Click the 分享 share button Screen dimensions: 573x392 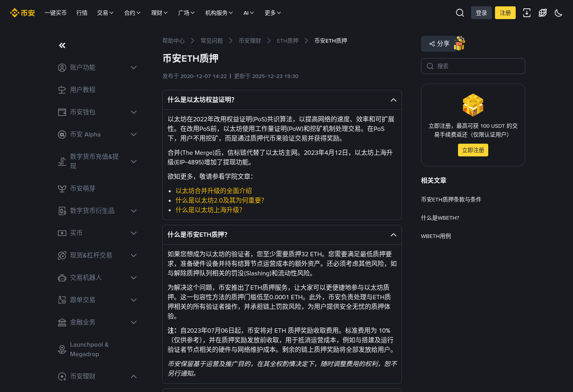click(x=439, y=44)
